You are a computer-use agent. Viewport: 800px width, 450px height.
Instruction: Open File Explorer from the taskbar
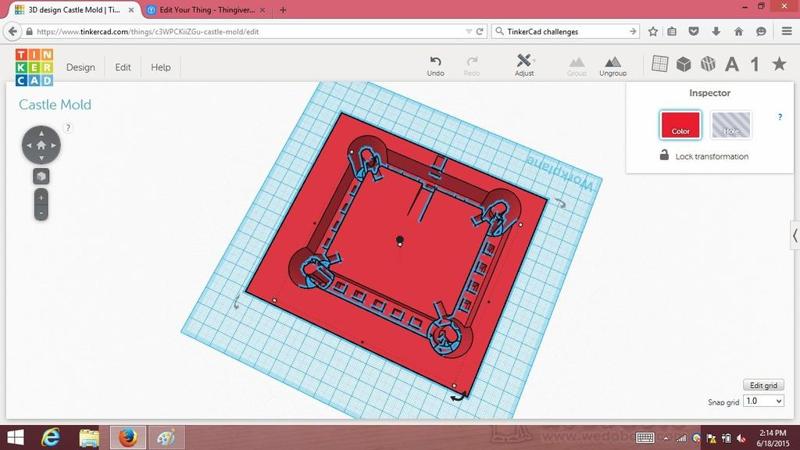[x=89, y=438]
